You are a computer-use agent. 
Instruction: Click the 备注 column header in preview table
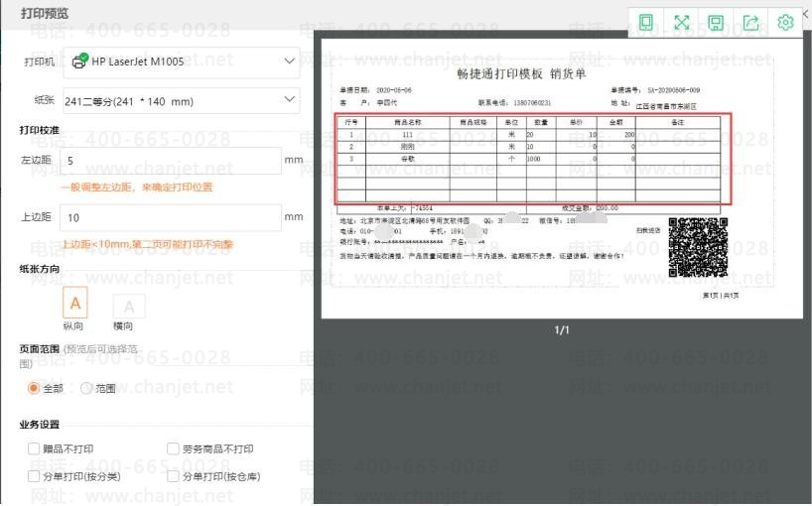coord(677,123)
